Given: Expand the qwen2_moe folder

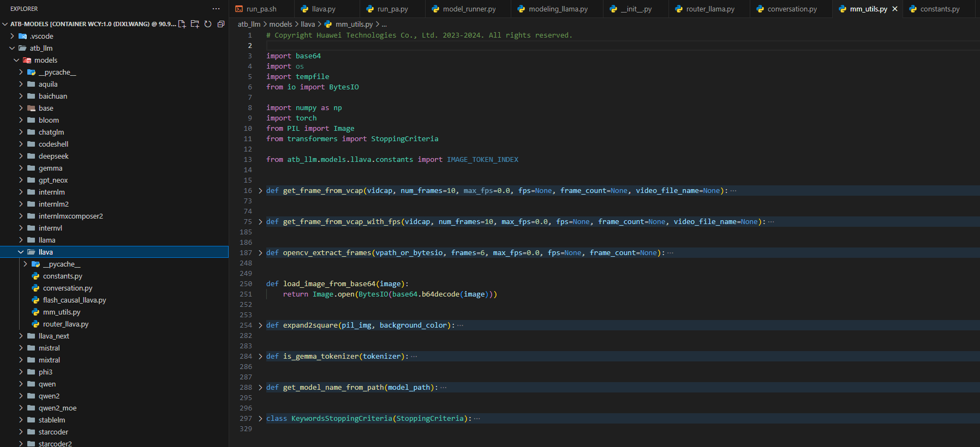Looking at the screenshot, I should (x=21, y=408).
